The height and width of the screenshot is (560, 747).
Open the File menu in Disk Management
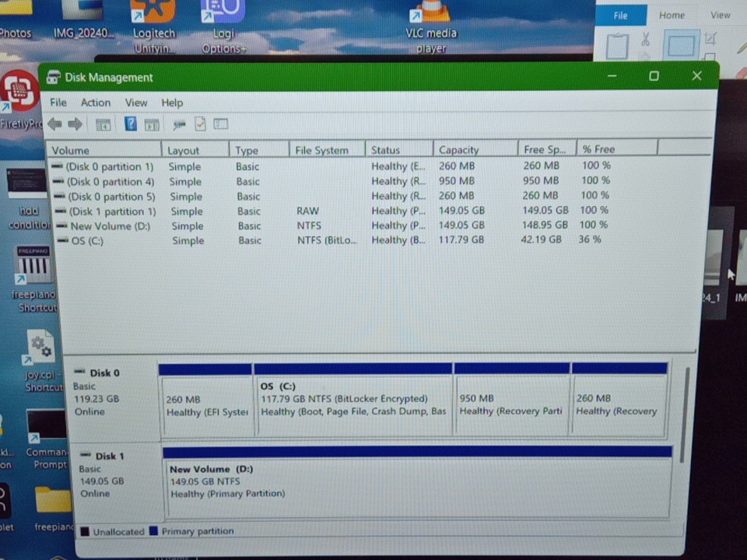tap(58, 103)
